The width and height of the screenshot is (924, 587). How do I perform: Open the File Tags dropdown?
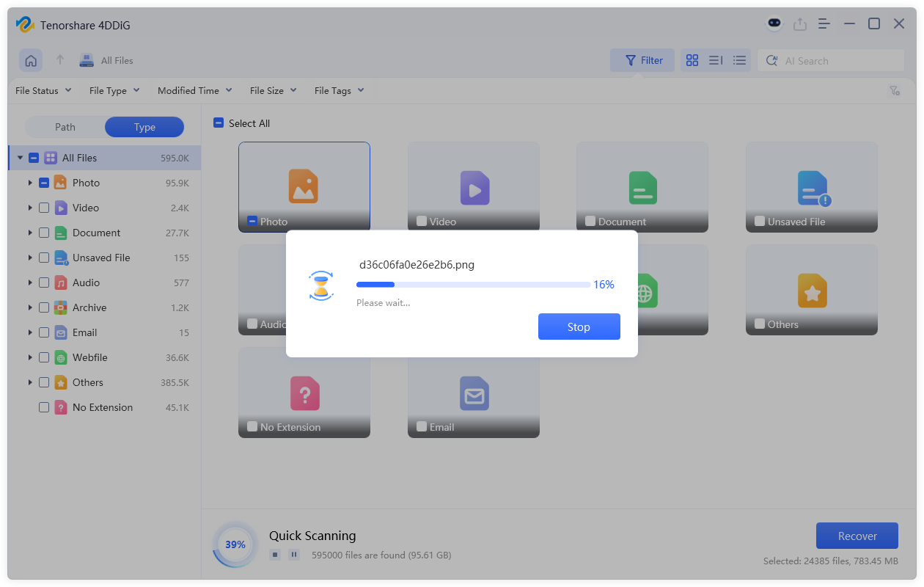[339, 90]
